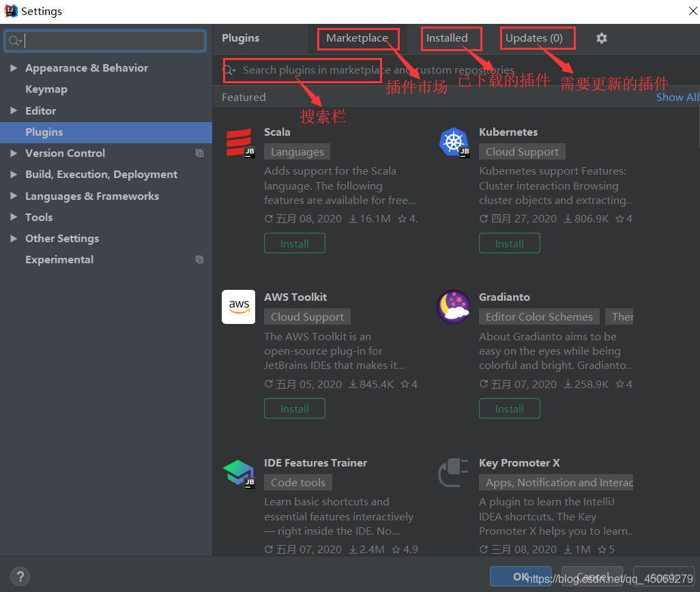Install the Gradianto plugin
Viewport: 700px width, 592px height.
510,409
